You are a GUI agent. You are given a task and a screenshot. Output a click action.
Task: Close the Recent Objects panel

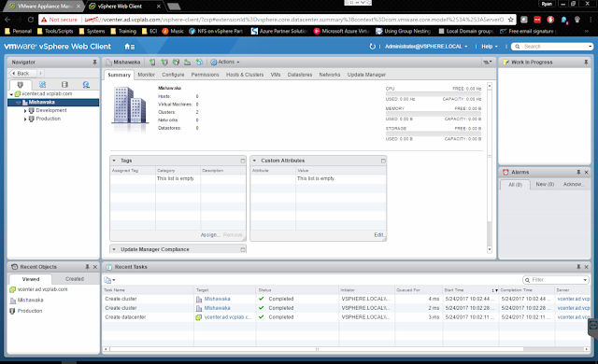[95, 267]
